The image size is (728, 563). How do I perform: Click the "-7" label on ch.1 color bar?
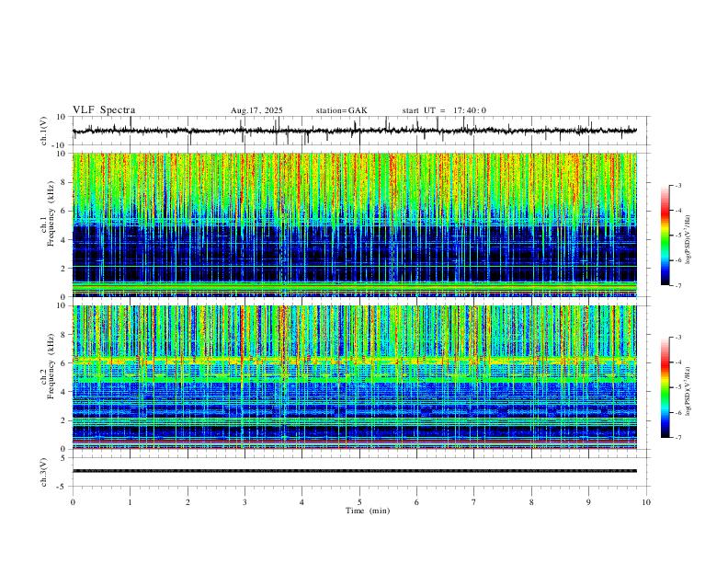(x=677, y=286)
